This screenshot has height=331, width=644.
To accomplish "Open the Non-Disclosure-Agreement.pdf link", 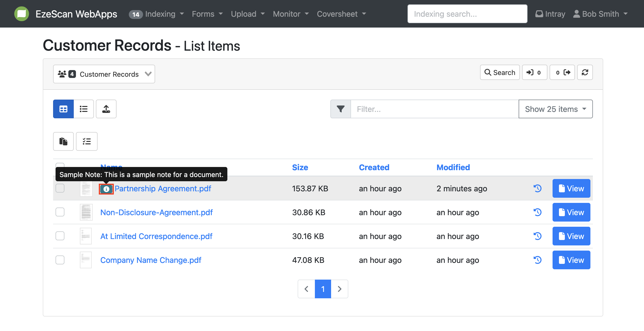I will tap(156, 212).
